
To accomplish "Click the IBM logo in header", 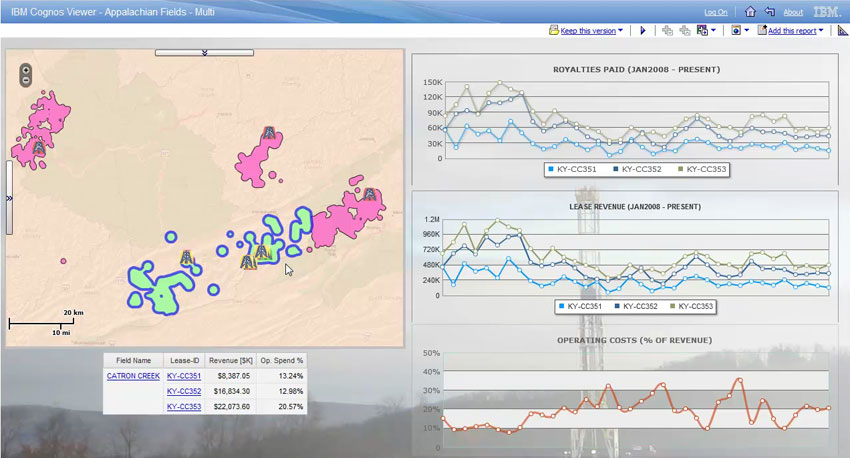I will (827, 11).
